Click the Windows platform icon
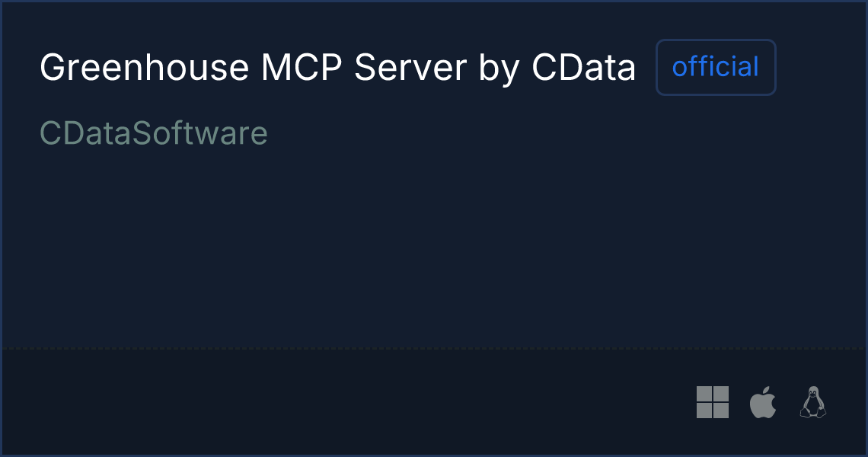This screenshot has height=457, width=868. click(x=713, y=402)
